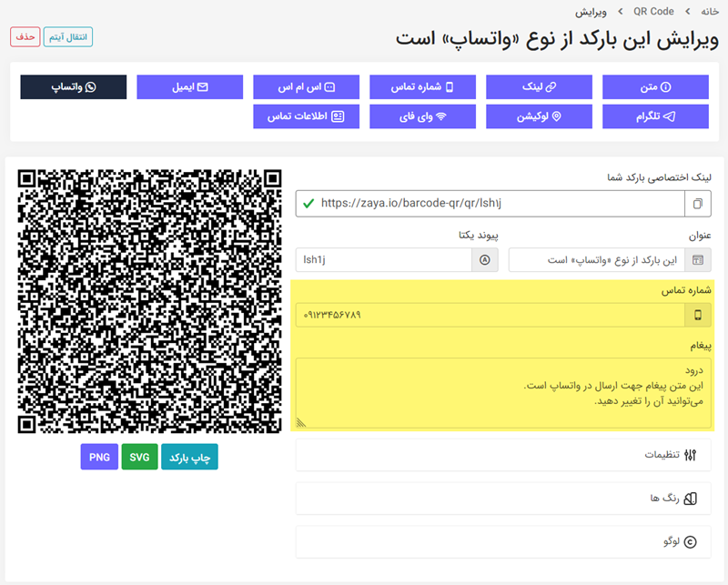Choose the متن barcode type
The image size is (728, 585).
[655, 86]
